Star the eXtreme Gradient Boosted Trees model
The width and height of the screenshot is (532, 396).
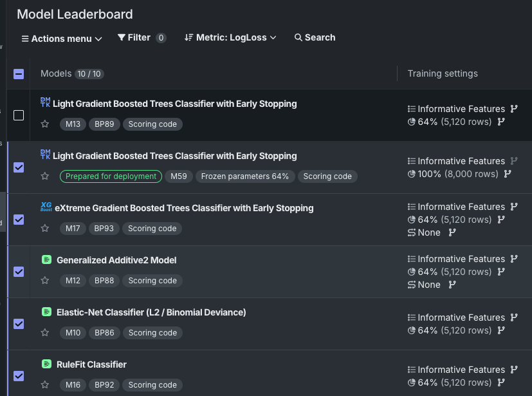pos(45,229)
